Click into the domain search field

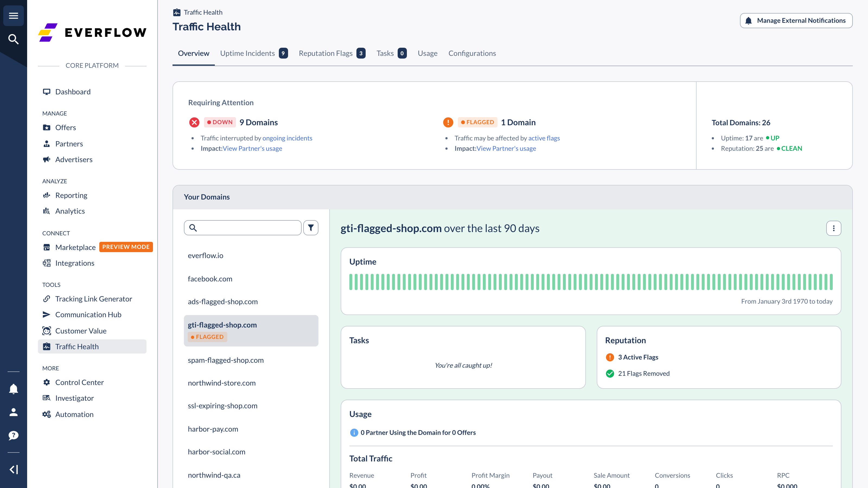point(242,228)
